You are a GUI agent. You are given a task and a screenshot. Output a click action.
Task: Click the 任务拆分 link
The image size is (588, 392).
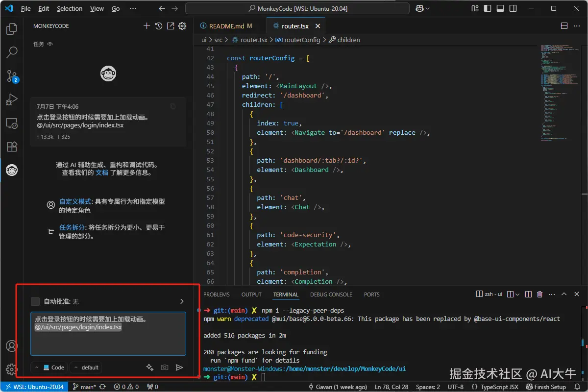(72, 227)
